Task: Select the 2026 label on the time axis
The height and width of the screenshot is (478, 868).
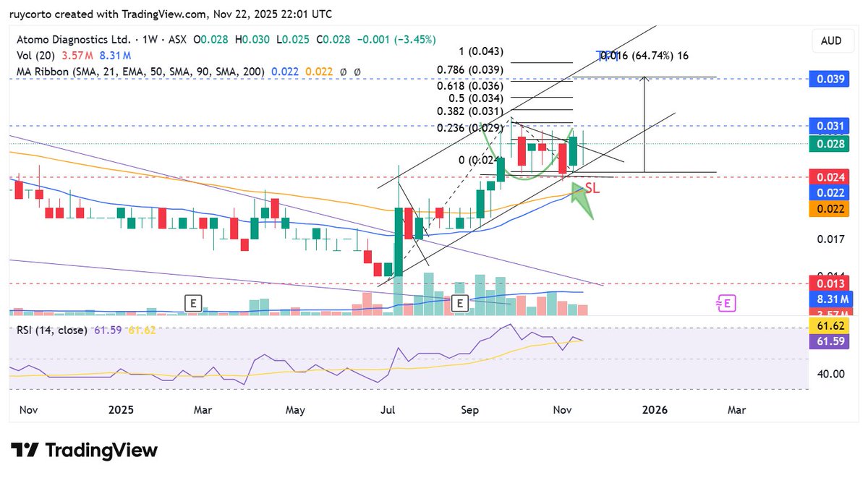Action: [x=654, y=409]
